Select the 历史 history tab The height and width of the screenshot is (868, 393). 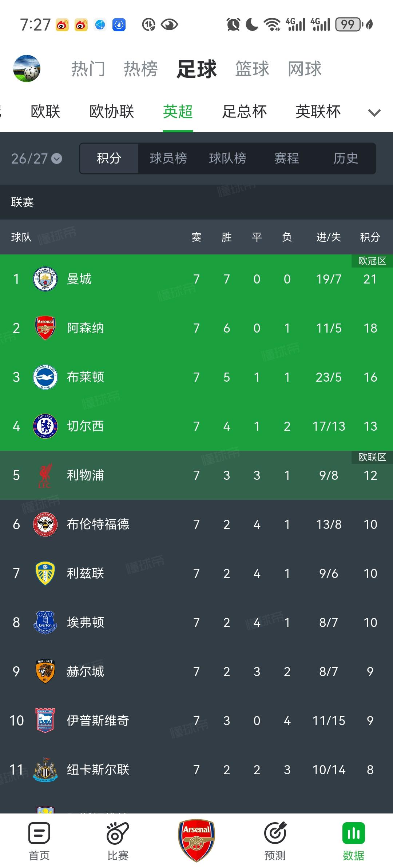point(346,158)
